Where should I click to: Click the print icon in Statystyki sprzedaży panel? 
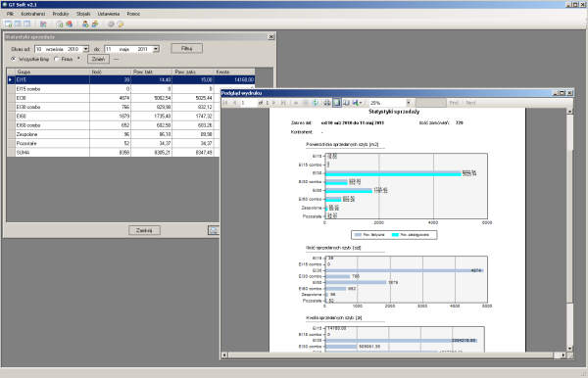213,230
